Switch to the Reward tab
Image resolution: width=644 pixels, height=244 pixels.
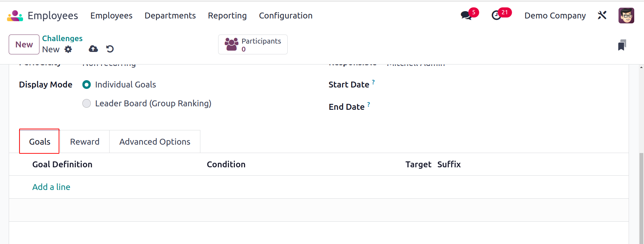coord(85,142)
